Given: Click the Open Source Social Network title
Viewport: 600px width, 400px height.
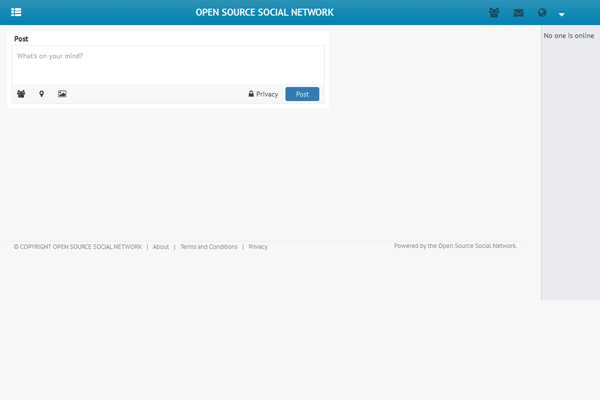Looking at the screenshot, I should pos(265,13).
